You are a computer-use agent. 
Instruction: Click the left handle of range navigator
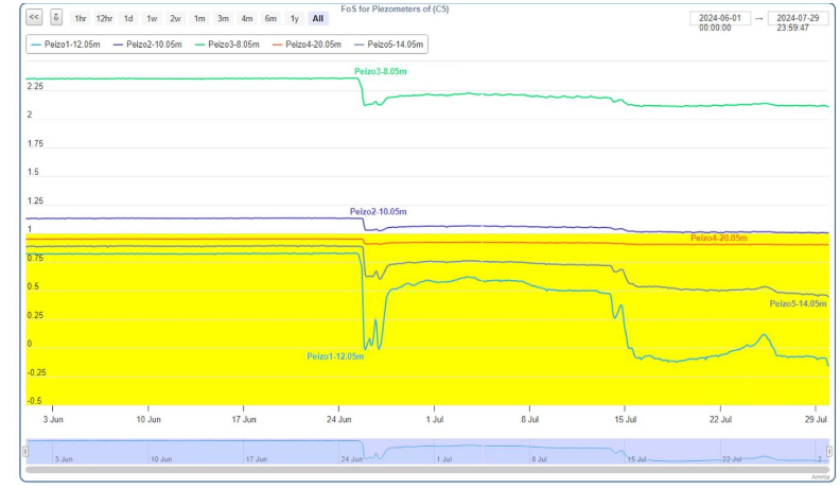[25, 452]
